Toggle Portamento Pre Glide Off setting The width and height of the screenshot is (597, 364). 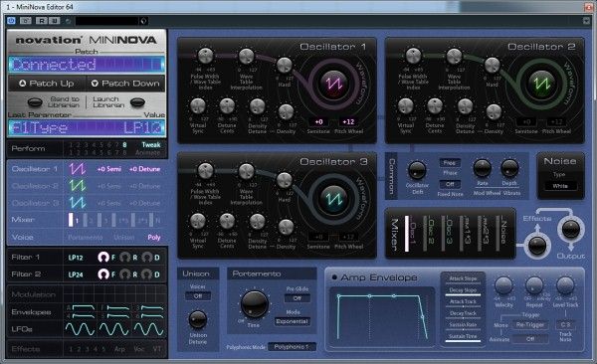[x=298, y=298]
